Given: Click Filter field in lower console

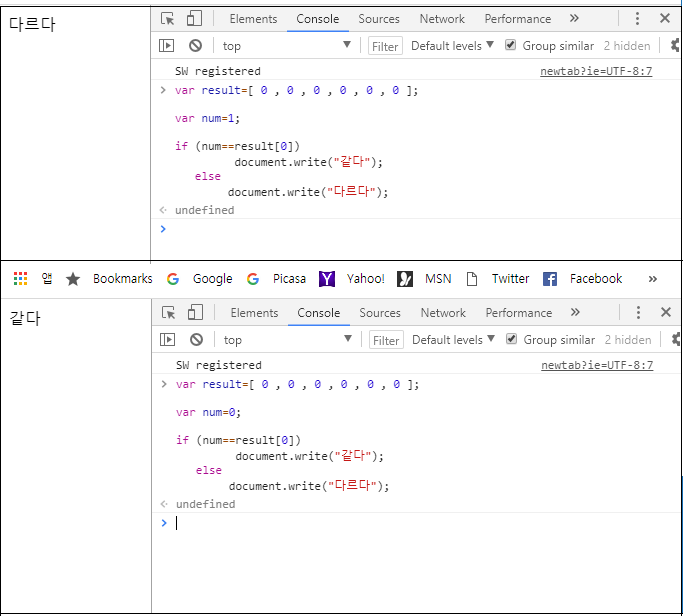Looking at the screenshot, I should point(386,340).
